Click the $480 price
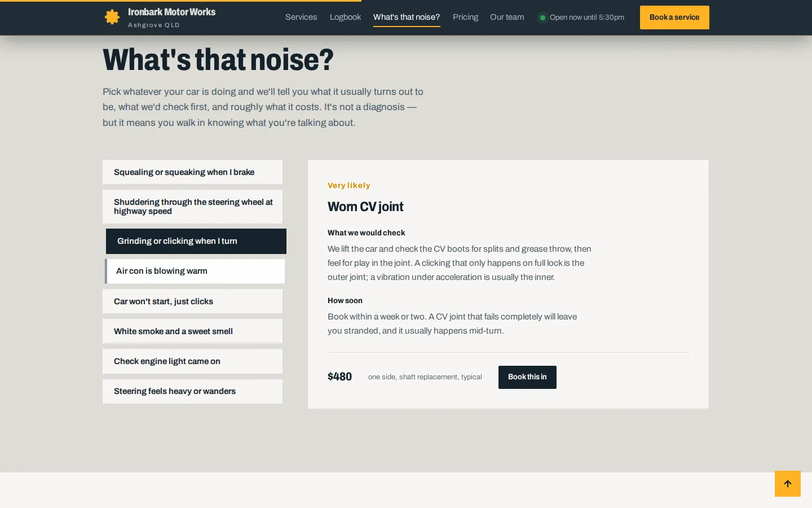 click(339, 376)
